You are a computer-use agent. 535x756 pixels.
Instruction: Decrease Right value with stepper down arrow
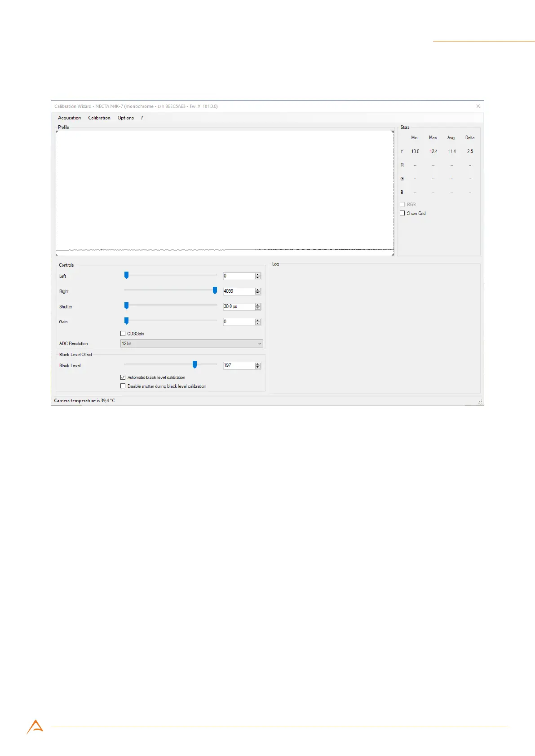258,293
